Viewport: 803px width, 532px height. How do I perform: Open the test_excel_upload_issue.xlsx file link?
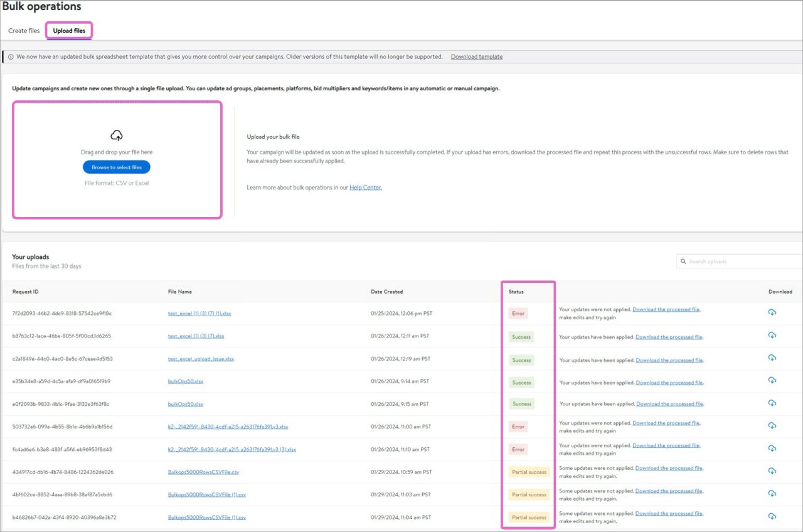pyautogui.click(x=201, y=359)
